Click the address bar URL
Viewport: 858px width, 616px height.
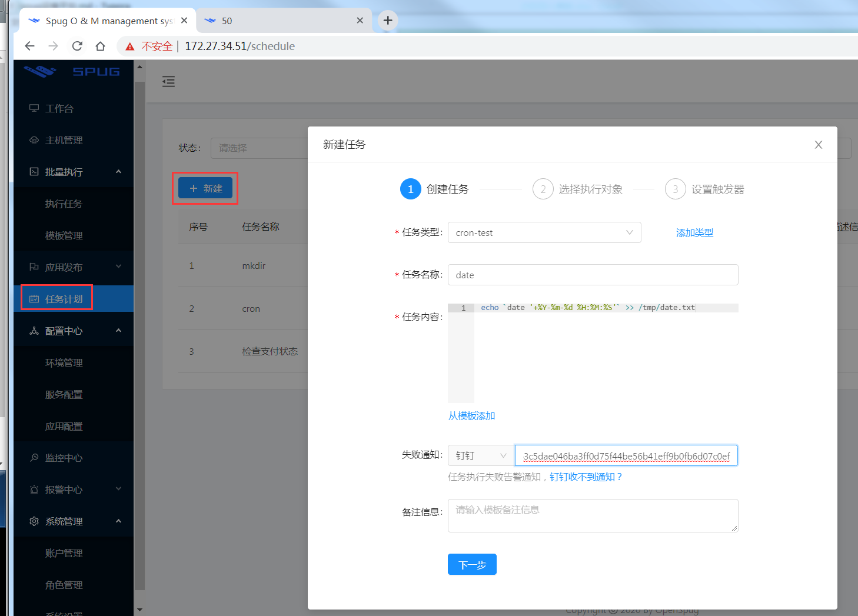pos(240,46)
